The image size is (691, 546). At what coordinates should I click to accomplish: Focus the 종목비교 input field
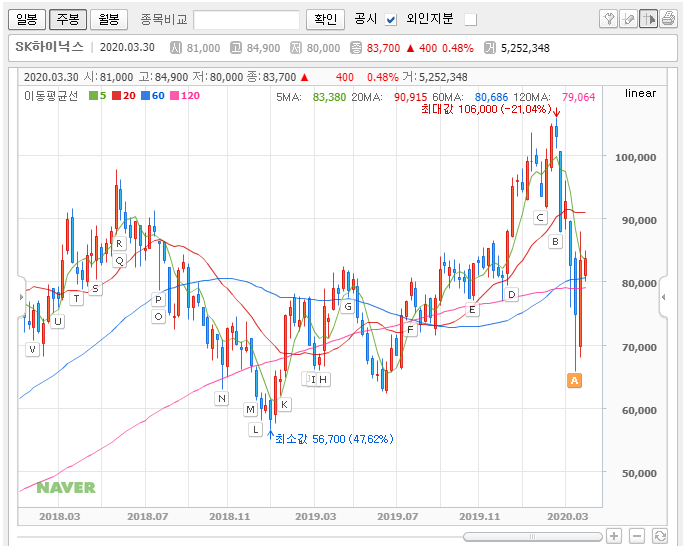tap(246, 20)
